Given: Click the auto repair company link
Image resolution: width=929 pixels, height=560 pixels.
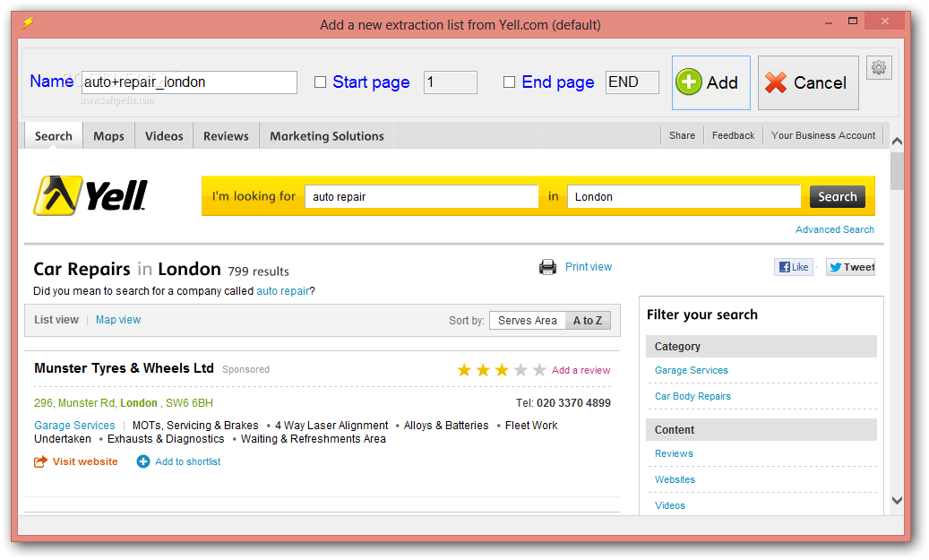Looking at the screenshot, I should [282, 291].
